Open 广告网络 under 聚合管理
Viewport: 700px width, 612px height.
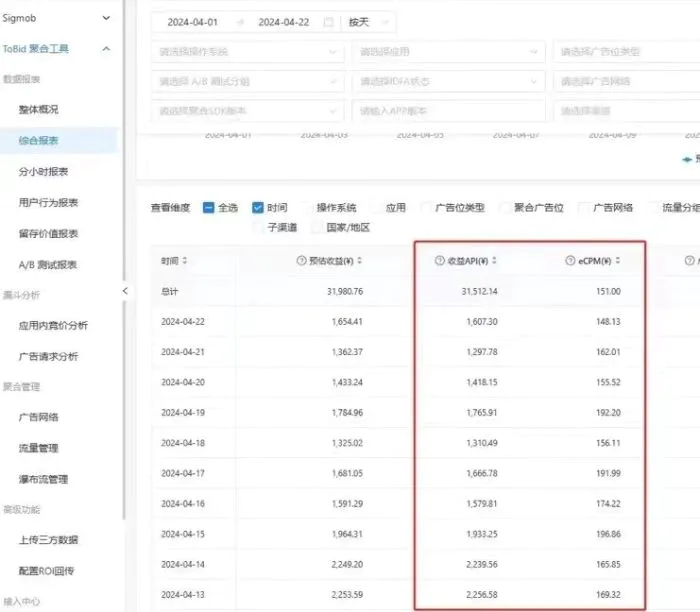[38, 417]
